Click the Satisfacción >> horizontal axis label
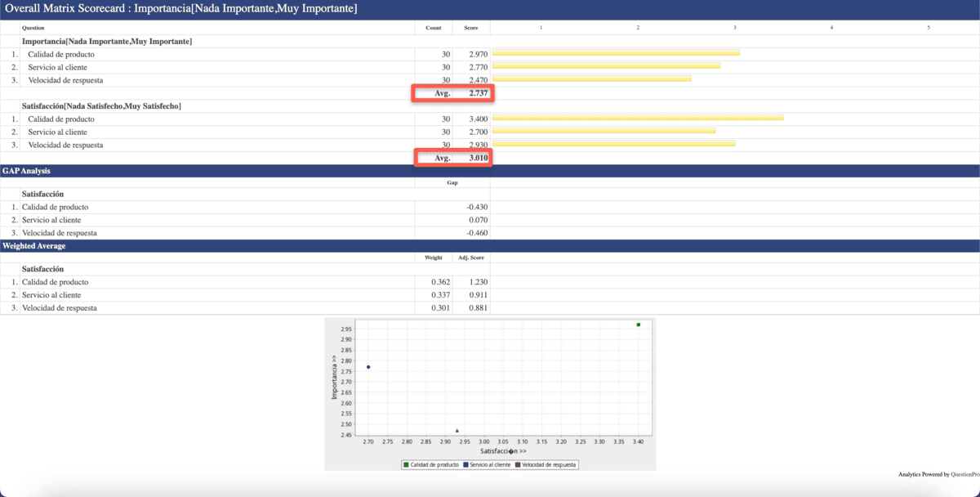 click(x=503, y=451)
